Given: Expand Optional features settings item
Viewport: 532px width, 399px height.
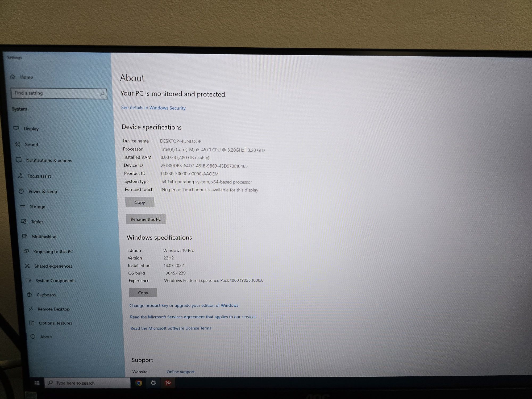Looking at the screenshot, I should pyautogui.click(x=56, y=323).
